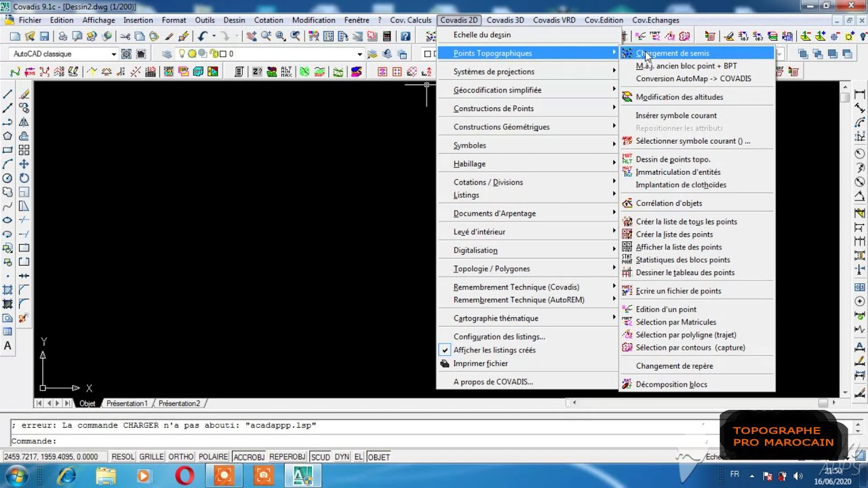
Task: Choose Chargement de semis
Action: pyautogui.click(x=697, y=53)
